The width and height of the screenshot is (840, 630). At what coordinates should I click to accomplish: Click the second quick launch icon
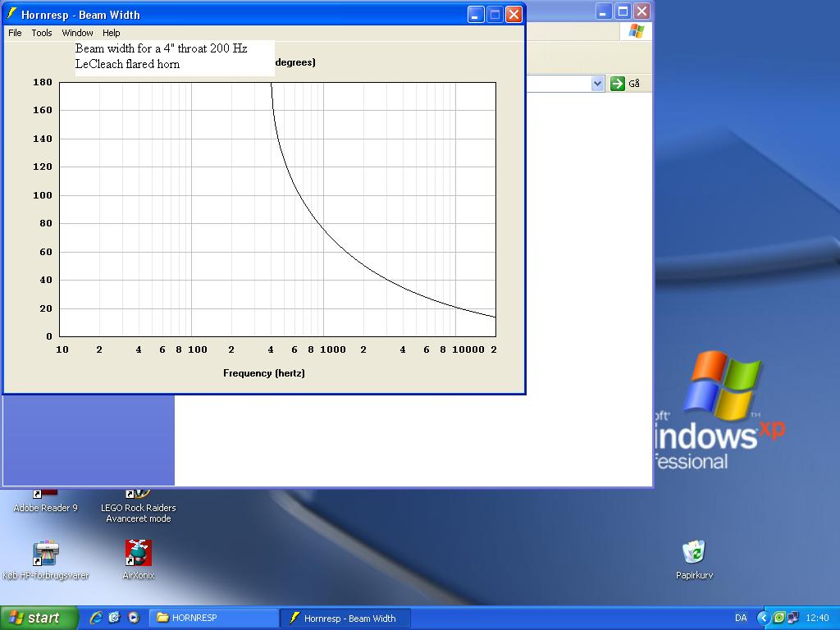tap(115, 618)
